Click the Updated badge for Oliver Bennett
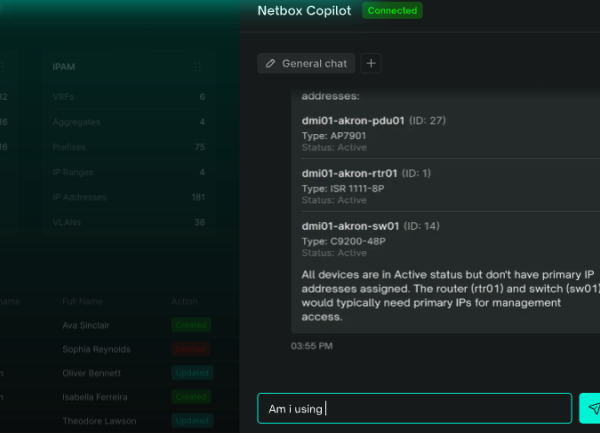Image resolution: width=600 pixels, height=433 pixels. (192, 373)
